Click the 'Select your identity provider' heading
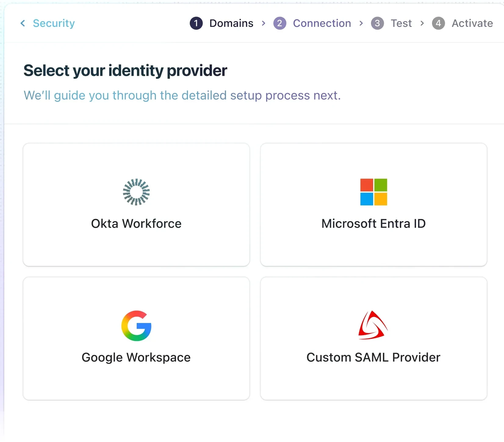 click(x=125, y=71)
